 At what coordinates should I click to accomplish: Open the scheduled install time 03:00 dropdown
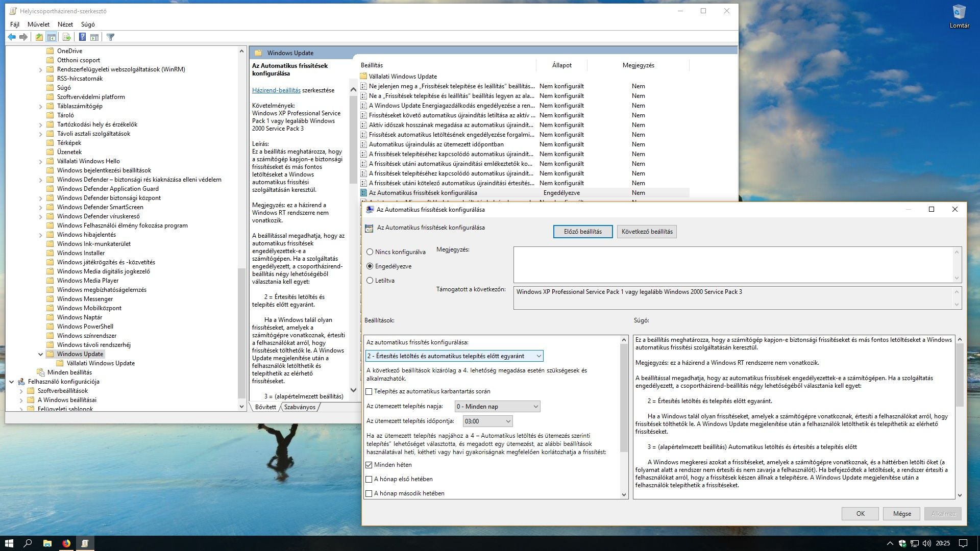click(x=487, y=421)
